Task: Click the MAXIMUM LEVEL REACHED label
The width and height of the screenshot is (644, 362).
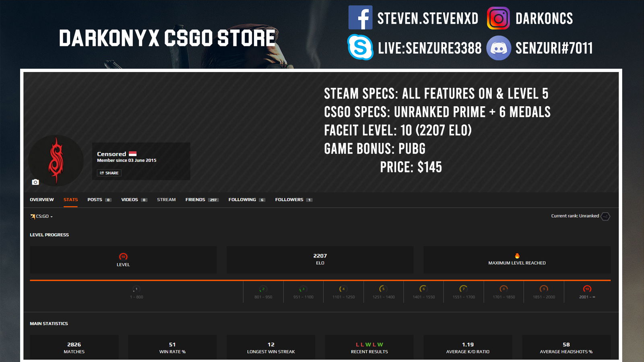Action: pyautogui.click(x=517, y=263)
